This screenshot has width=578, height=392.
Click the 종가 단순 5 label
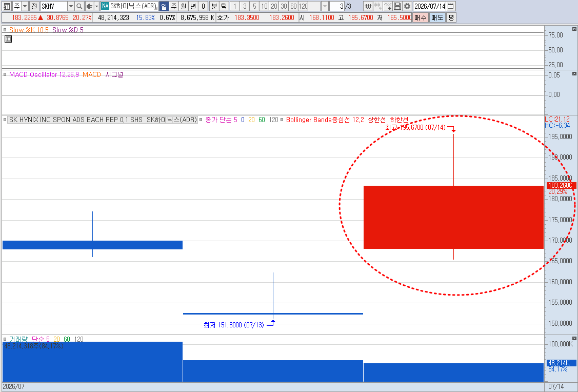pyautogui.click(x=221, y=120)
